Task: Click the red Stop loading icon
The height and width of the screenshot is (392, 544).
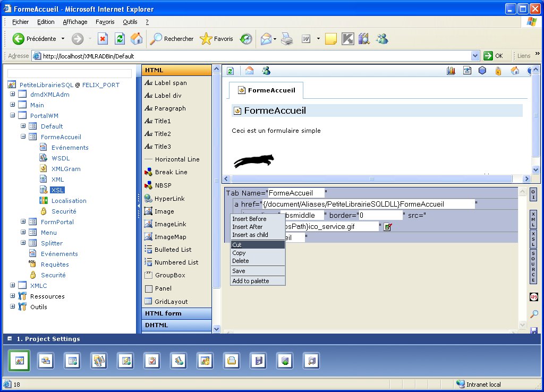Action: pyautogui.click(x=103, y=39)
